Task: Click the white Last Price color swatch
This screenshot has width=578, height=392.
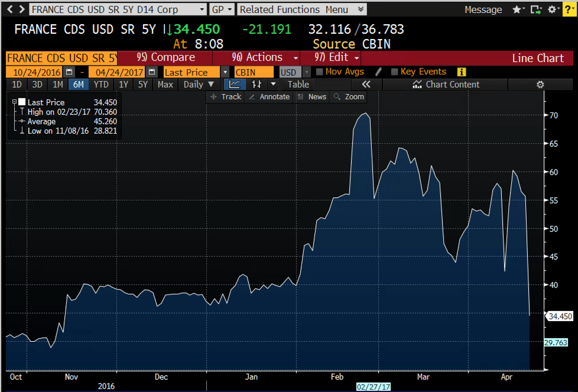Action: pos(22,102)
